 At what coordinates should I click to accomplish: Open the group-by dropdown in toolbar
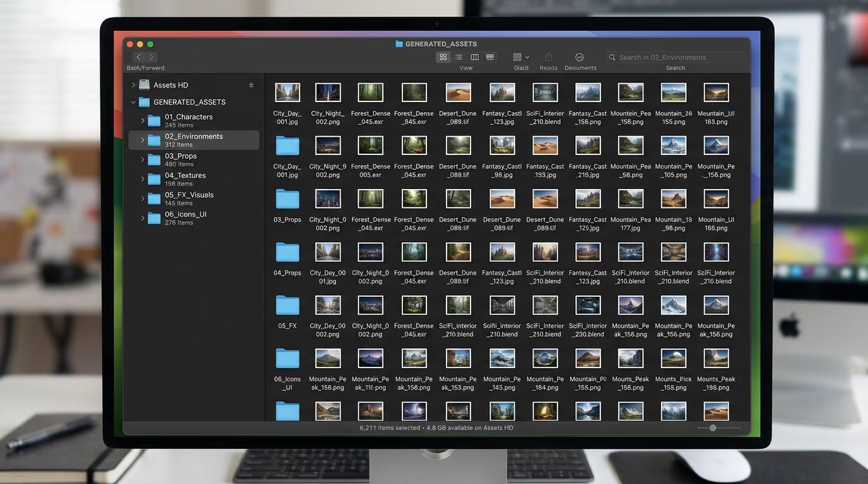520,57
